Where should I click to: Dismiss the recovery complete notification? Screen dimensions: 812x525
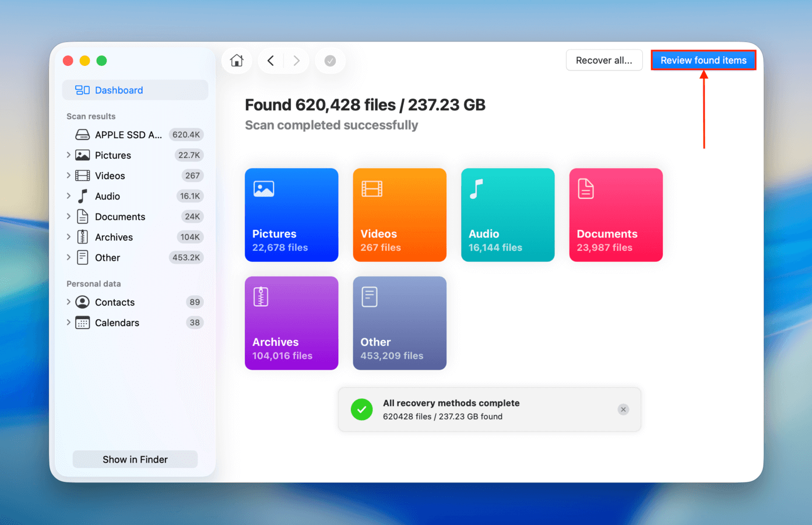[623, 409]
